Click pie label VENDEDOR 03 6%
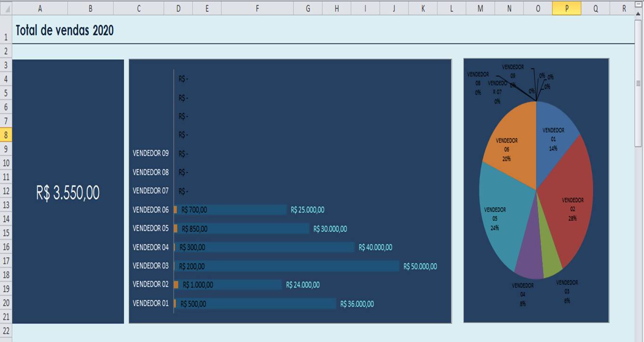 567,292
